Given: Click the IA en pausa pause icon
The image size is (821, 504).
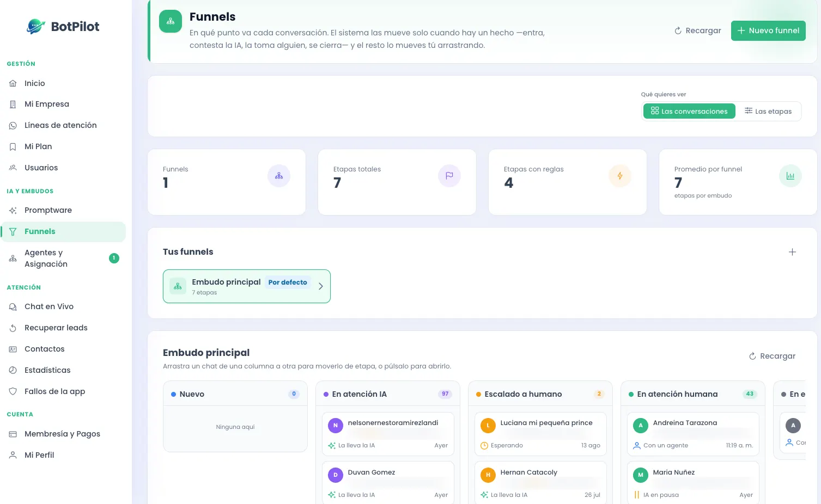Looking at the screenshot, I should click(x=637, y=495).
